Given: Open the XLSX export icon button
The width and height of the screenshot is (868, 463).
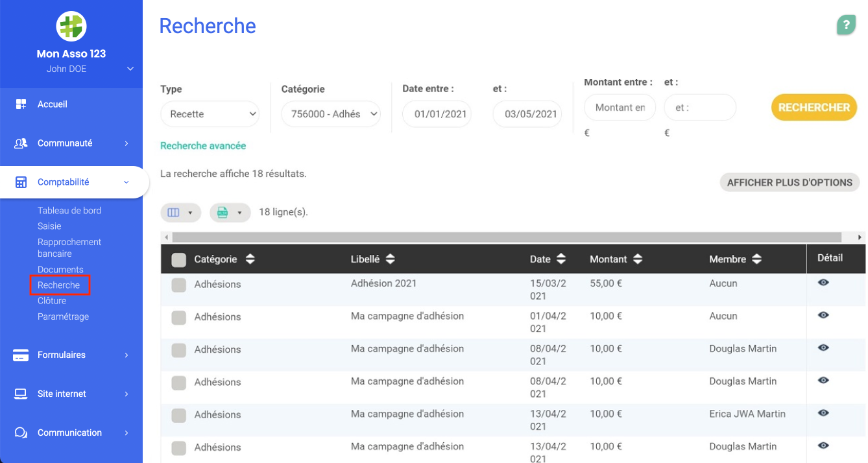Looking at the screenshot, I should coord(230,213).
